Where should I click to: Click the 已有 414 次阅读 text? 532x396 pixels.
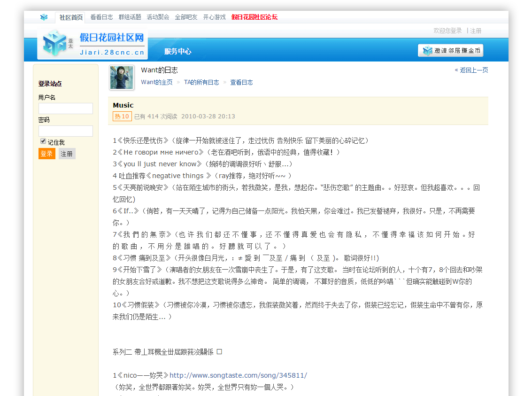coord(156,116)
